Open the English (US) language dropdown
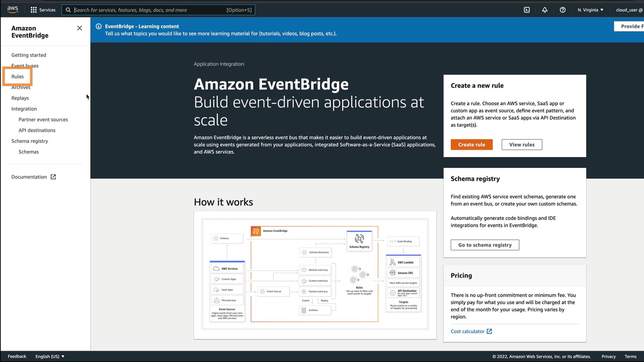This screenshot has height=362, width=644. (x=50, y=356)
